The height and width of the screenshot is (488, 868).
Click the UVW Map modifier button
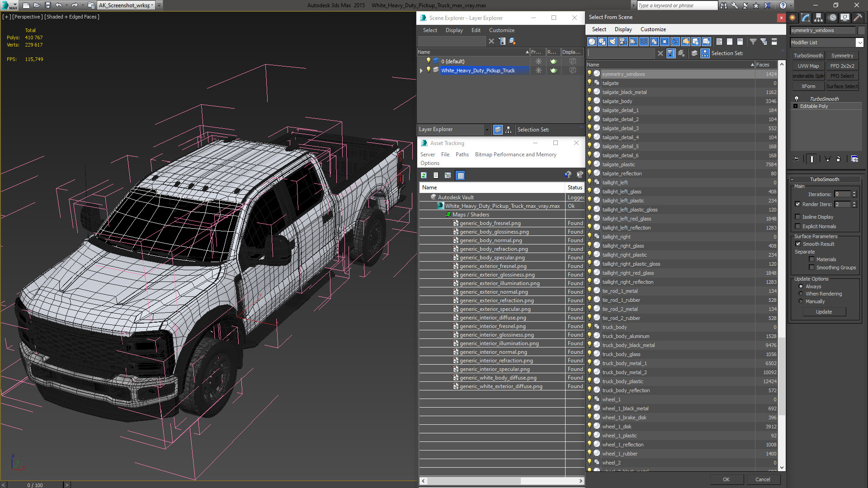(x=808, y=66)
